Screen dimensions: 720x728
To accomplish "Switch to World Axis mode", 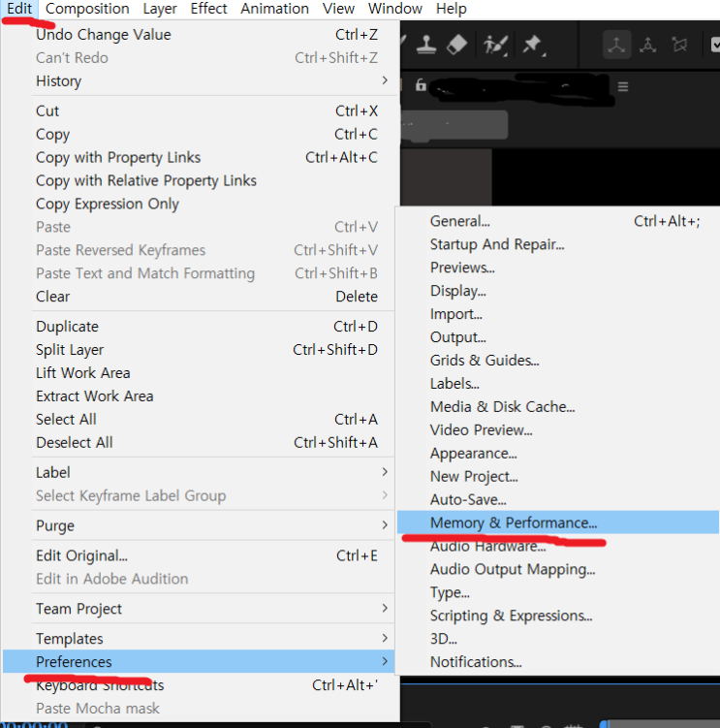I will [647, 45].
